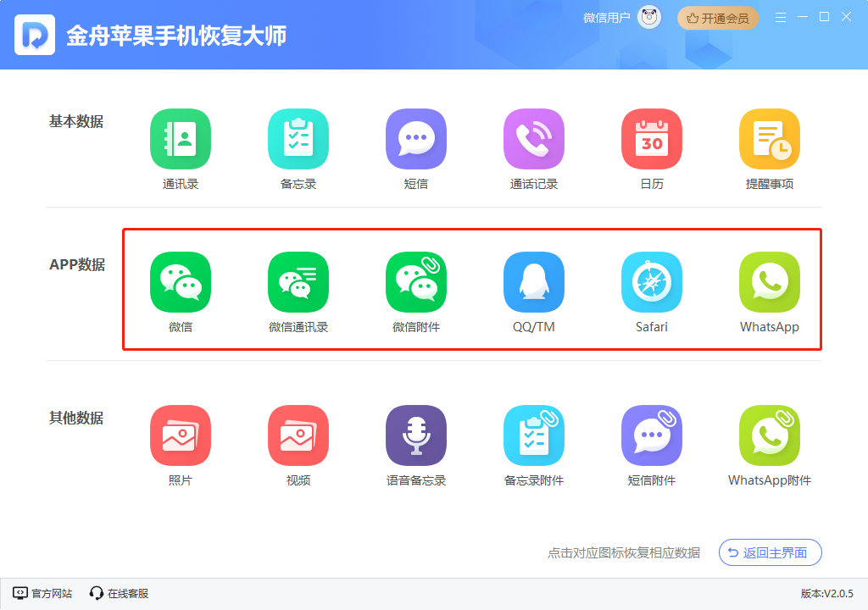Viewport: 868px width, 610px height.
Task: Close the application window
Action: (x=847, y=17)
